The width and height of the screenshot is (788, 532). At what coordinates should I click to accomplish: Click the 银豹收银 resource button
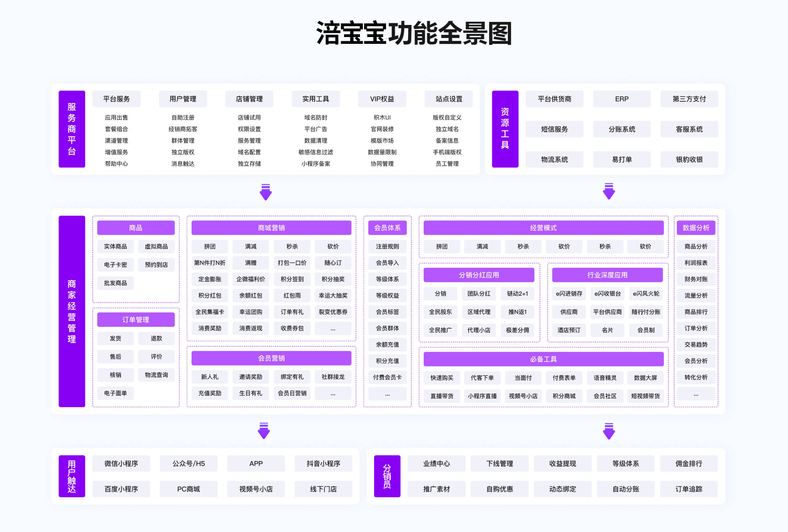pos(689,160)
